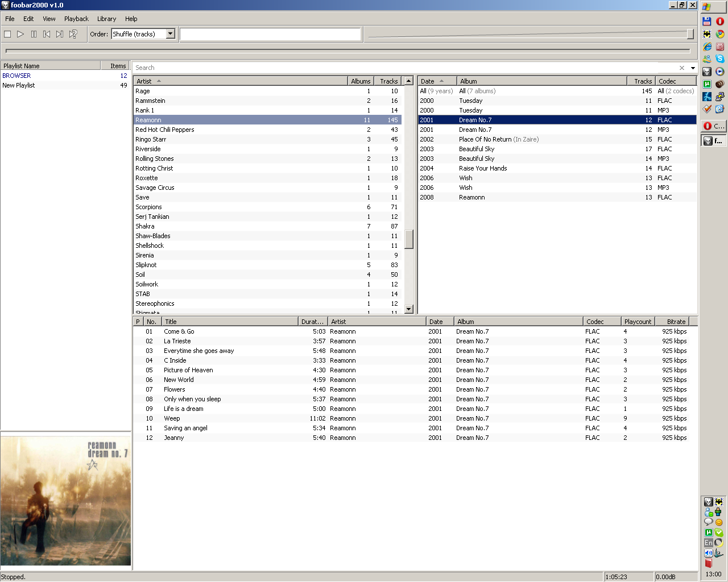
Task: Click the Next track button
Action: (x=60, y=34)
